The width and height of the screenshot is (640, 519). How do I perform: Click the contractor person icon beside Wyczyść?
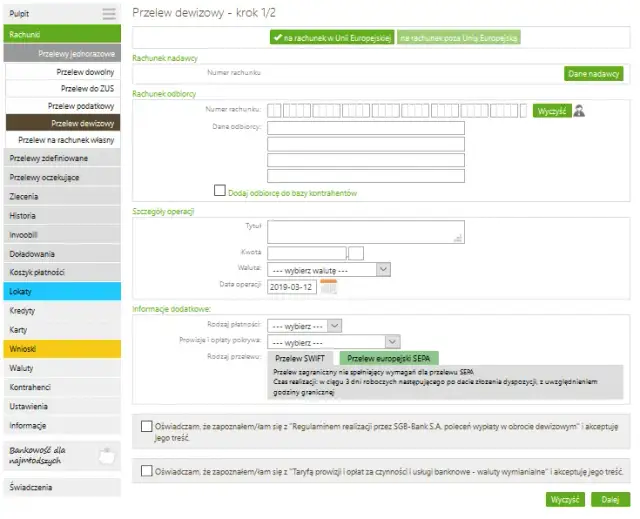coord(579,110)
